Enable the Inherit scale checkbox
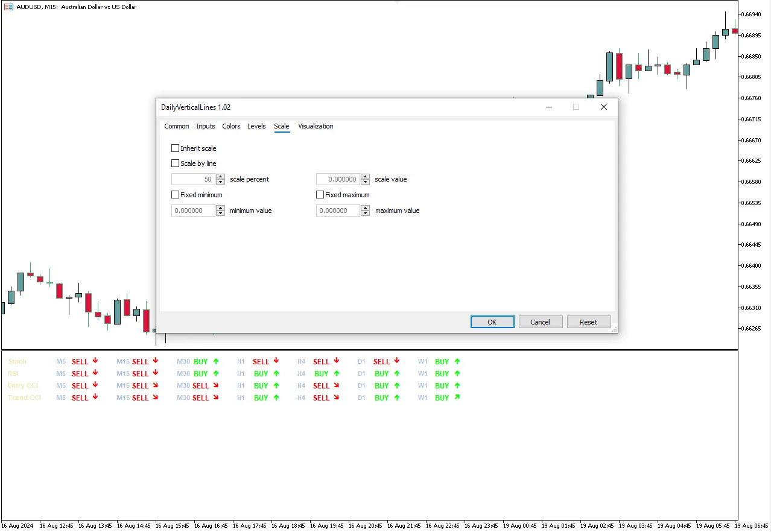This screenshot has height=532, width=771. 176,148
